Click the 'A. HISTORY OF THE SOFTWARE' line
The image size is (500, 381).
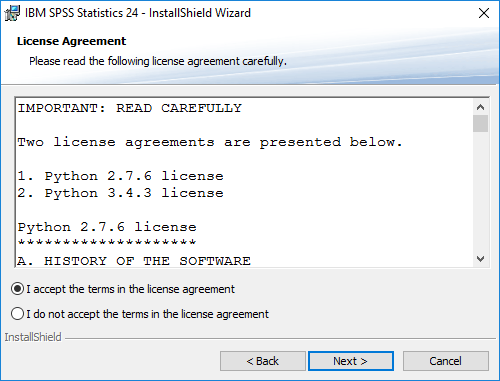pos(134,261)
